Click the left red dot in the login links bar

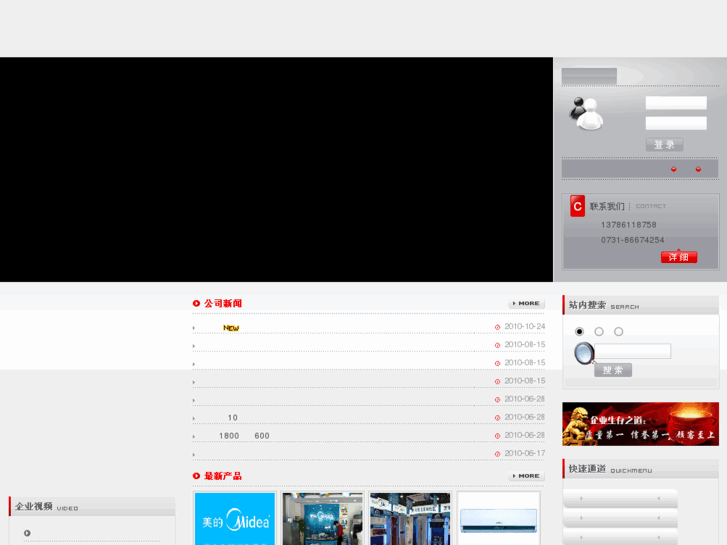coord(674,169)
